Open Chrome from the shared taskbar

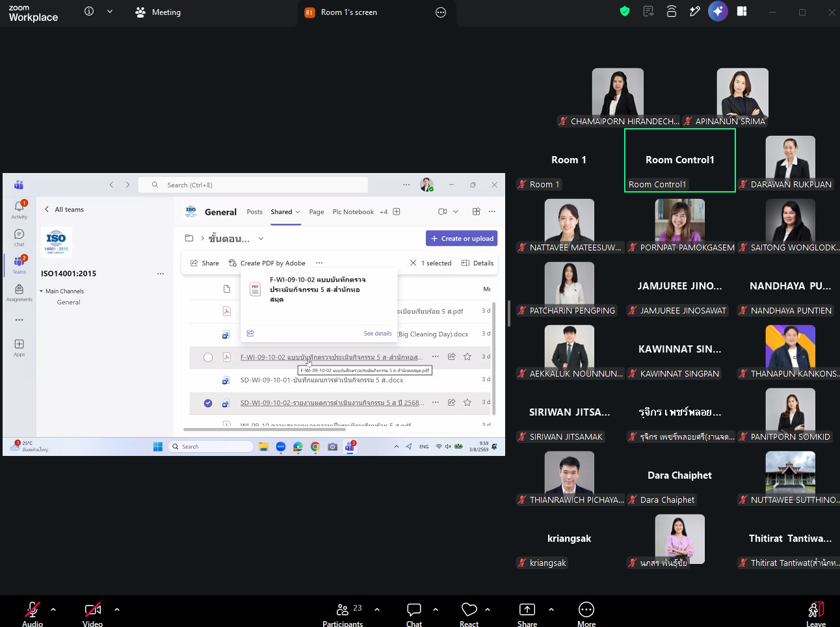(315, 447)
